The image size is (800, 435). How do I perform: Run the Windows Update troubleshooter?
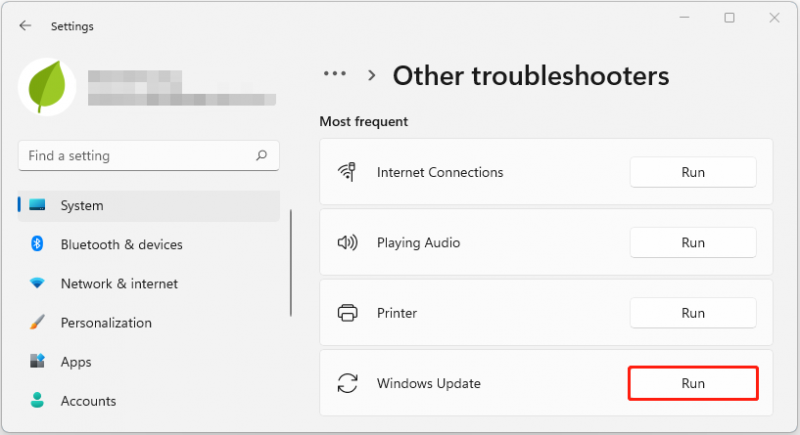[x=693, y=383]
